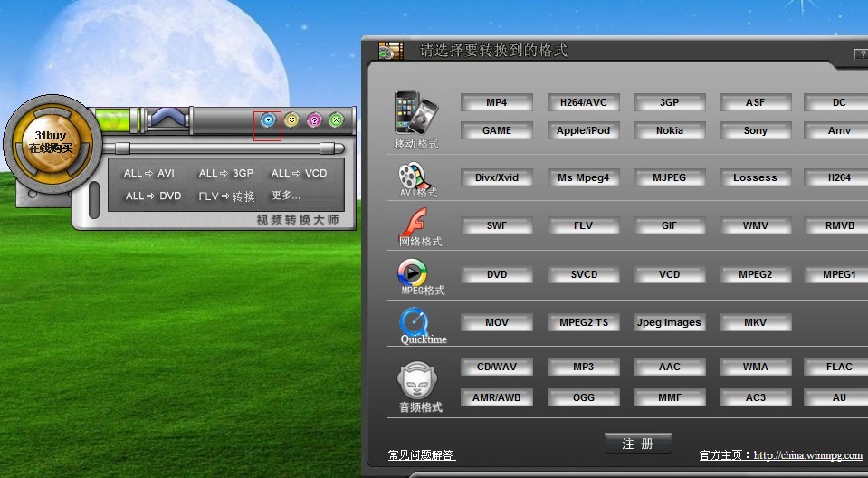
Task: Click the blue dropdown arrow round icon
Action: (x=269, y=119)
